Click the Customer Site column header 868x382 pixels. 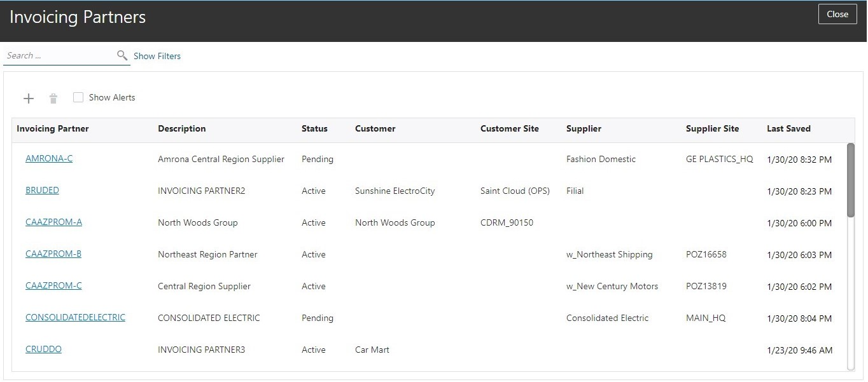(x=509, y=128)
